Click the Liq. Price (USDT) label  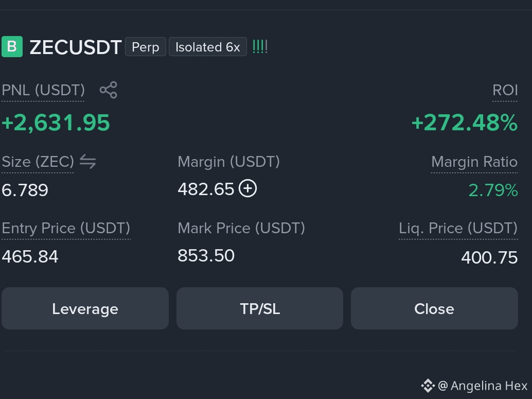coord(458,228)
